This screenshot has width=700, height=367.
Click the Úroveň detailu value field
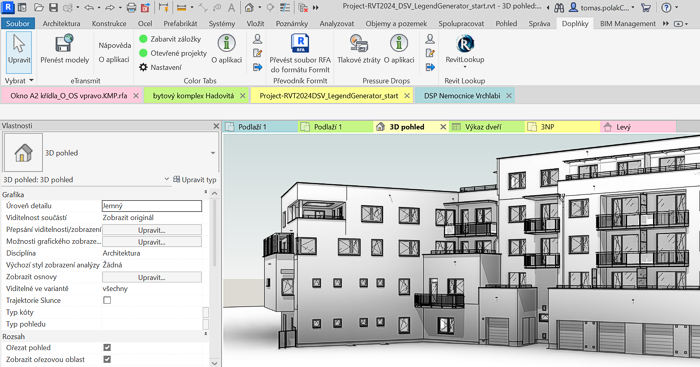pyautogui.click(x=152, y=206)
